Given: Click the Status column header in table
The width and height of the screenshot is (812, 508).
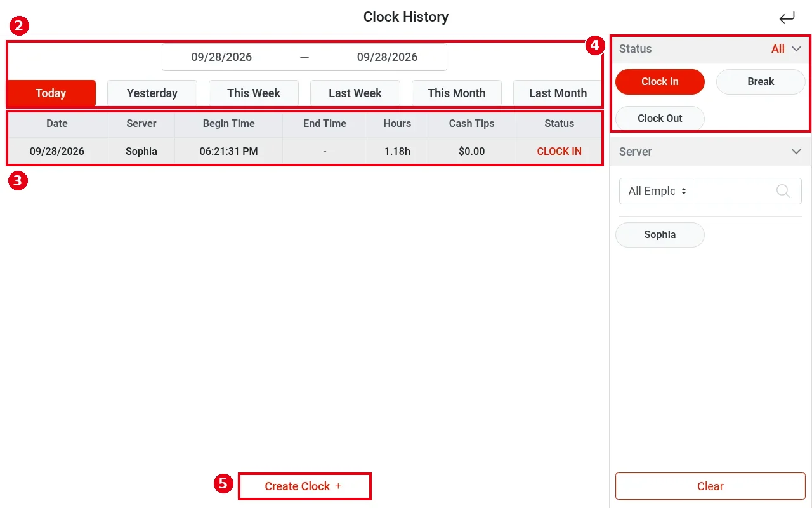Looking at the screenshot, I should click(559, 124).
